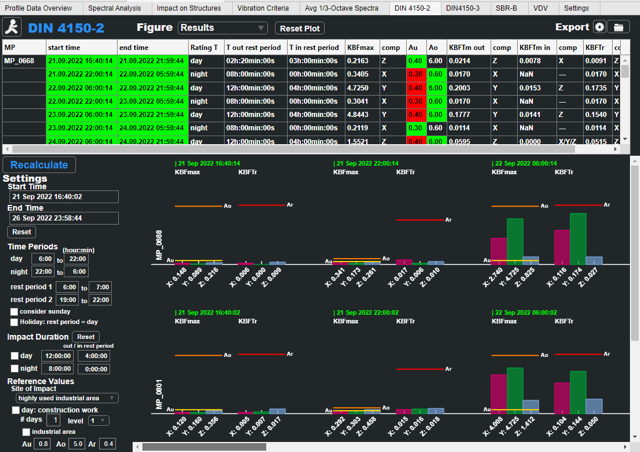Click the running person DIN 4150-2 icon

coord(12,28)
